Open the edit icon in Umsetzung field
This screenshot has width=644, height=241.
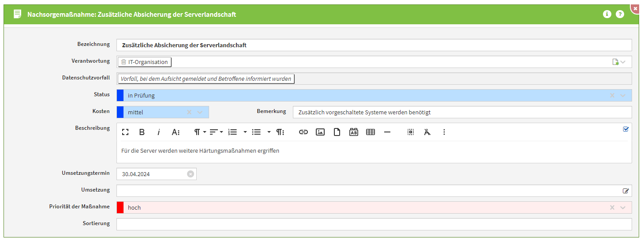(625, 191)
